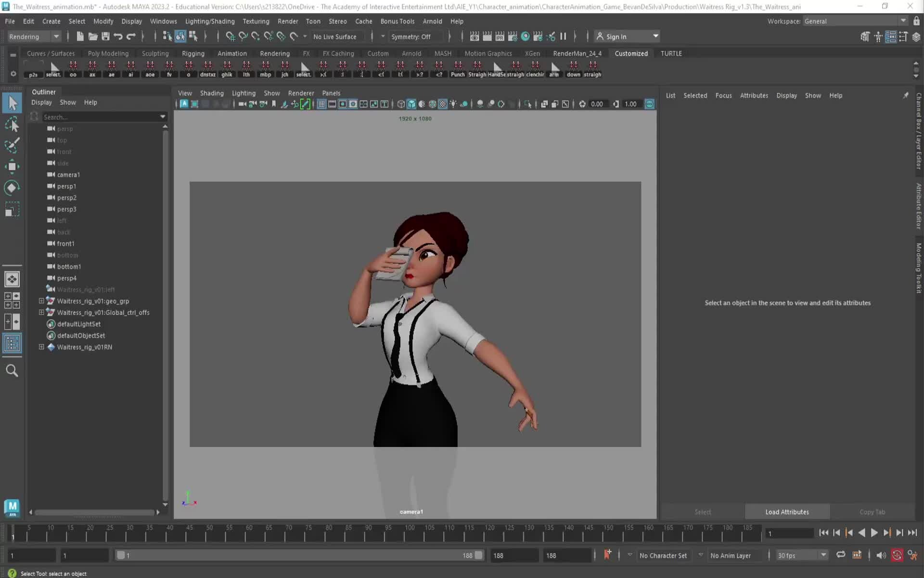Open the IPR render icon
The width and height of the screenshot is (924, 578).
(x=500, y=36)
